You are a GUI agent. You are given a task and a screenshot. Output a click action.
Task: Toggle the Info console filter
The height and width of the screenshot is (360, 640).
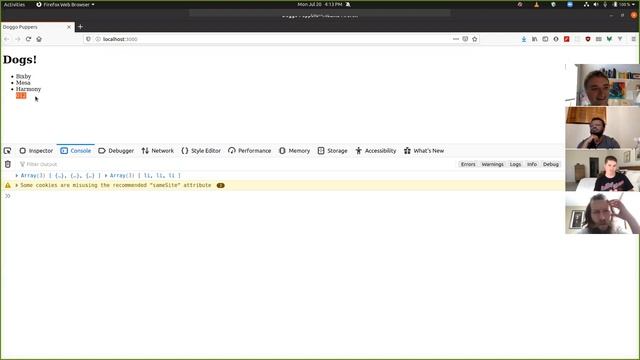click(x=532, y=164)
